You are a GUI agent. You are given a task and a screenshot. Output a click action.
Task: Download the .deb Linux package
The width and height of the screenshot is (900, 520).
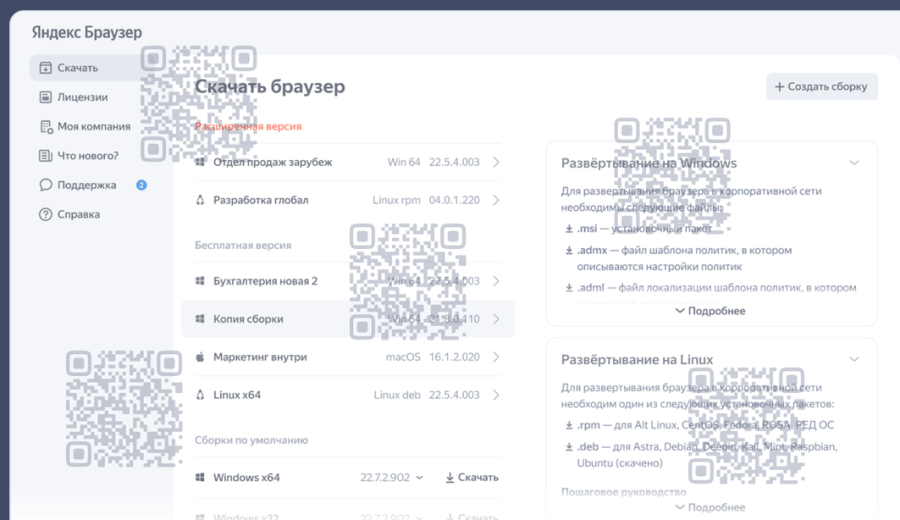(701, 455)
